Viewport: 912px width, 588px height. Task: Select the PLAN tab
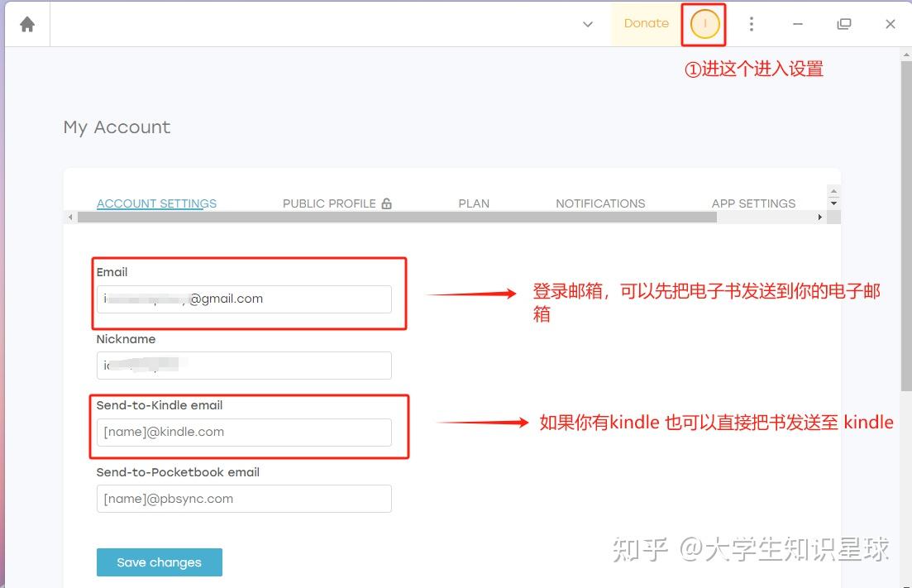474,203
